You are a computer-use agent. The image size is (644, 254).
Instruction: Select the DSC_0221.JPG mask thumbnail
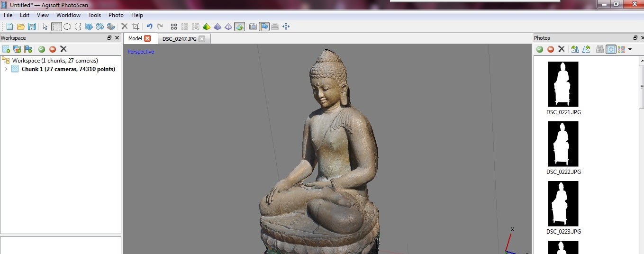point(563,84)
